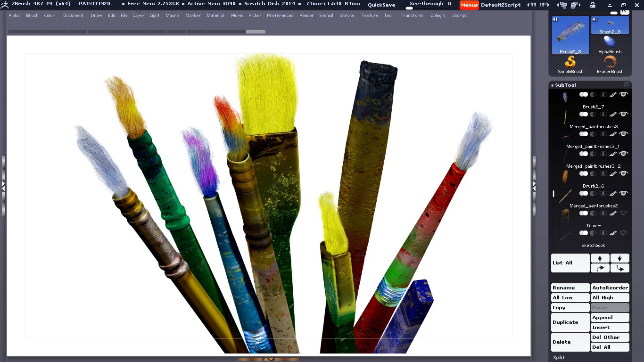Expand the left tray divider arrow
The height and width of the screenshot is (362, 644).
[3, 185]
